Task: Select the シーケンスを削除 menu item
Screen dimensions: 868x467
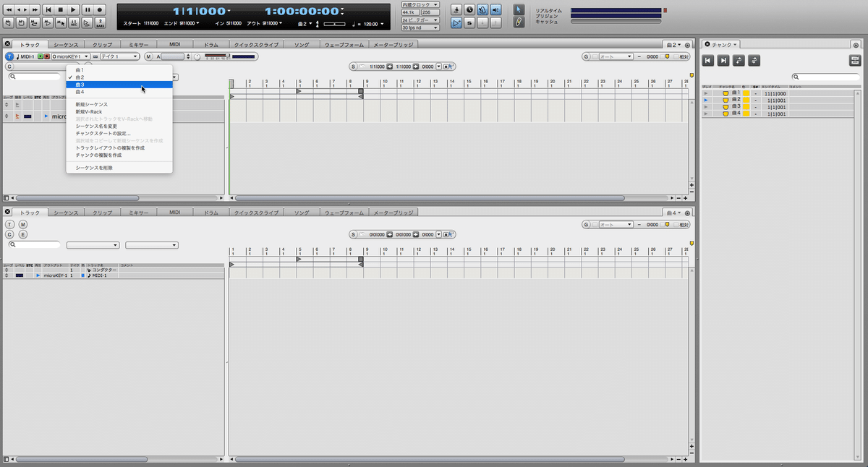Action: (119, 168)
